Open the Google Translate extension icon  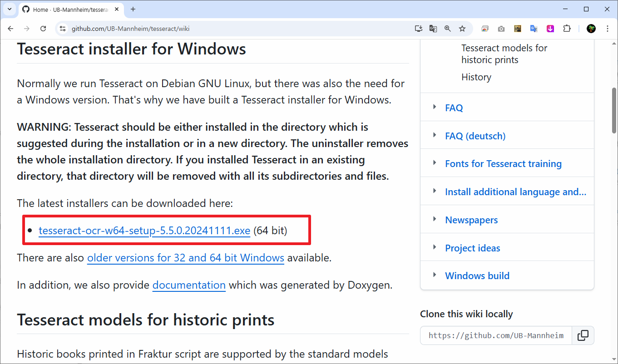click(x=534, y=29)
